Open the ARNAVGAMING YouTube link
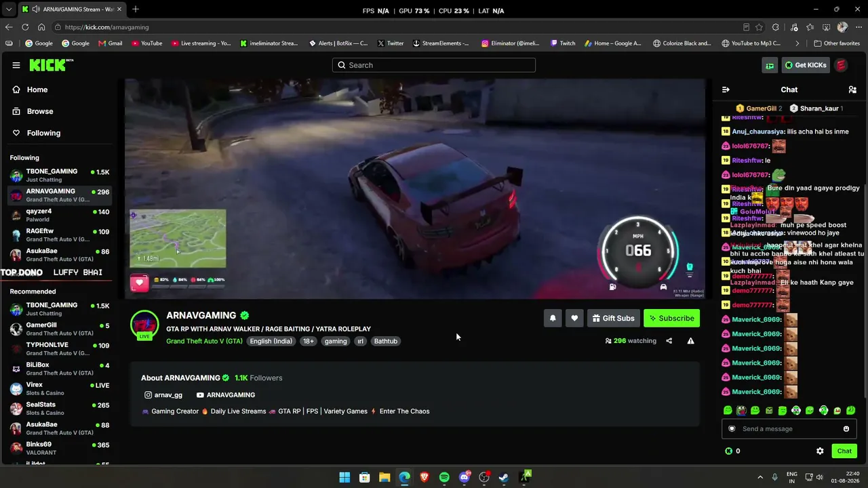The width and height of the screenshot is (868, 488). (x=226, y=395)
